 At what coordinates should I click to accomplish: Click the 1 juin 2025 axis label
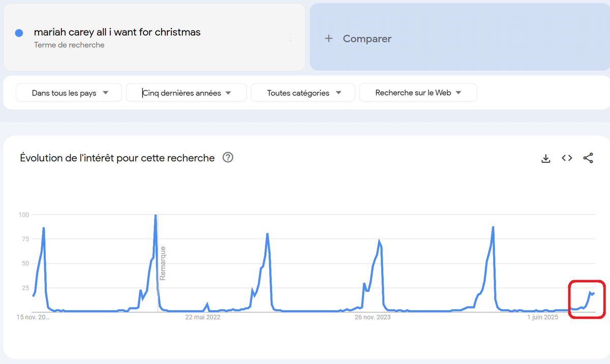542,317
